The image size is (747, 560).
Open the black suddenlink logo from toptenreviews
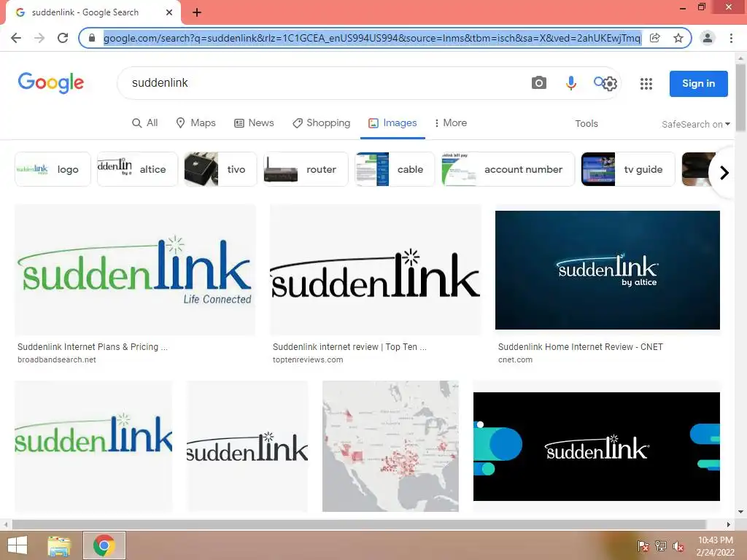click(x=376, y=270)
